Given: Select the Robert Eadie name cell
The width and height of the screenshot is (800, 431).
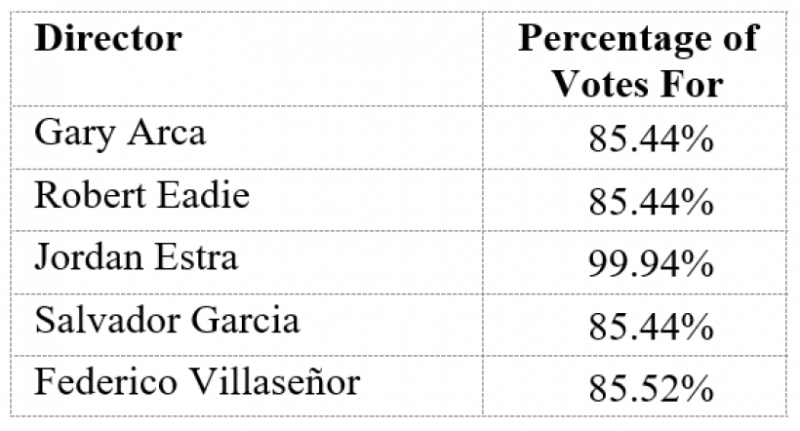Looking at the screenshot, I should pyautogui.click(x=141, y=196).
